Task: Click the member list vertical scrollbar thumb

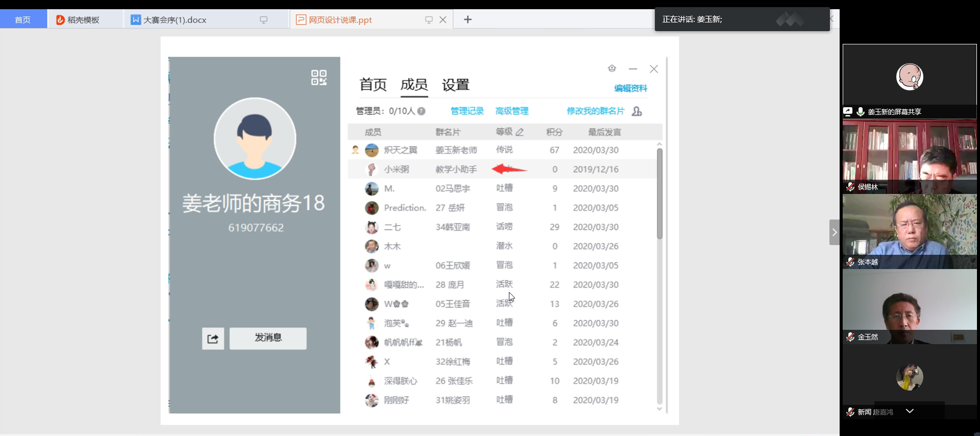Action: [x=659, y=194]
